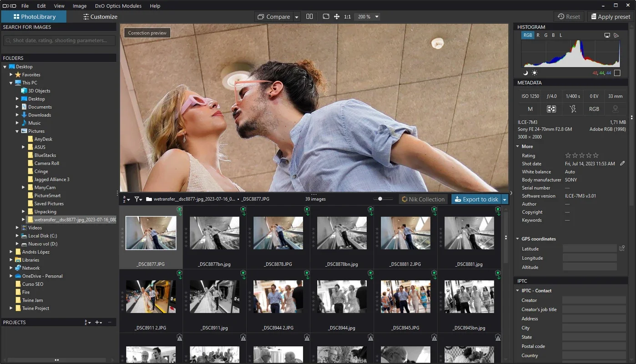Switch to the Customize tab
Screen dimensions: 636x364
click(100, 17)
